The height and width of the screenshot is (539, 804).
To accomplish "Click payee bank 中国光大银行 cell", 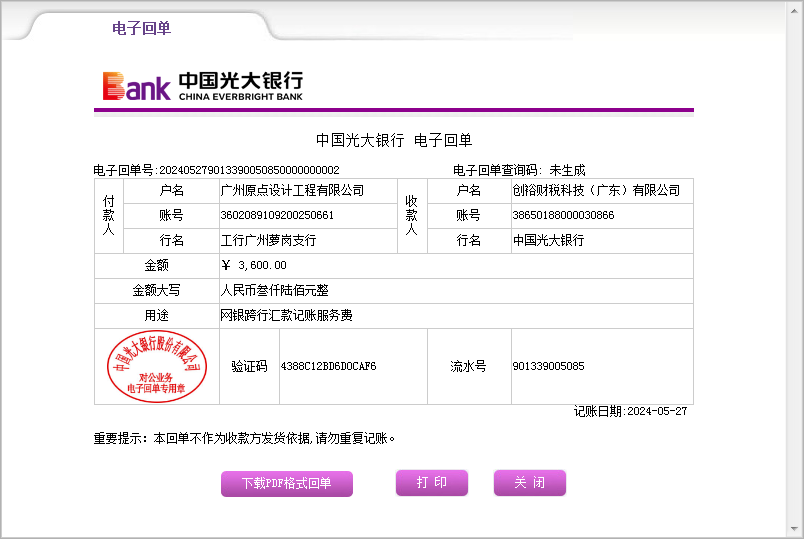I will 602,241.
